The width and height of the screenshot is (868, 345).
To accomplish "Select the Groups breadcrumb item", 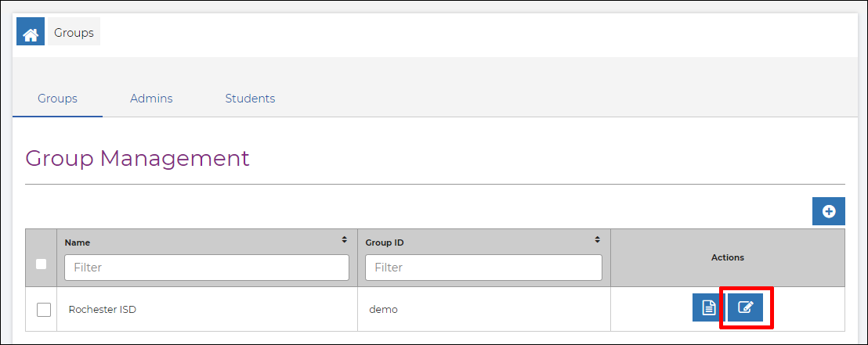I will coord(74,33).
